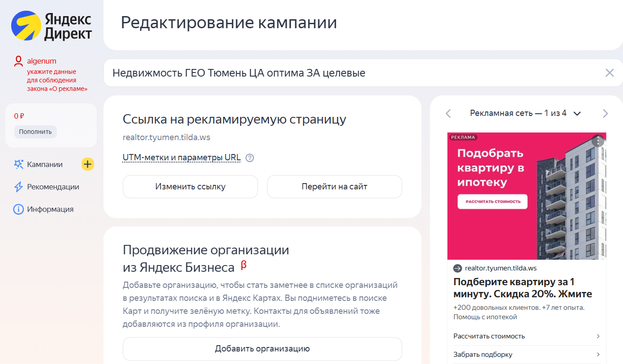Screen dimensions: 623x364
Task: Click the Пополнить balance button
Action: [35, 132]
